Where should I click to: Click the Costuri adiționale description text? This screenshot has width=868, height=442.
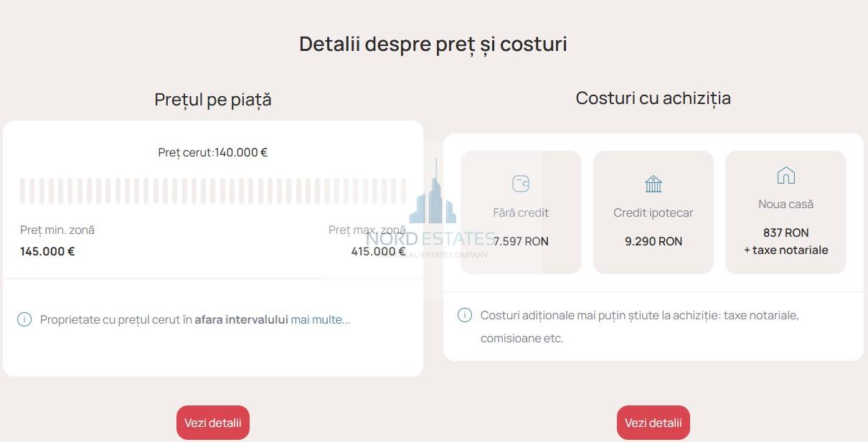click(639, 326)
